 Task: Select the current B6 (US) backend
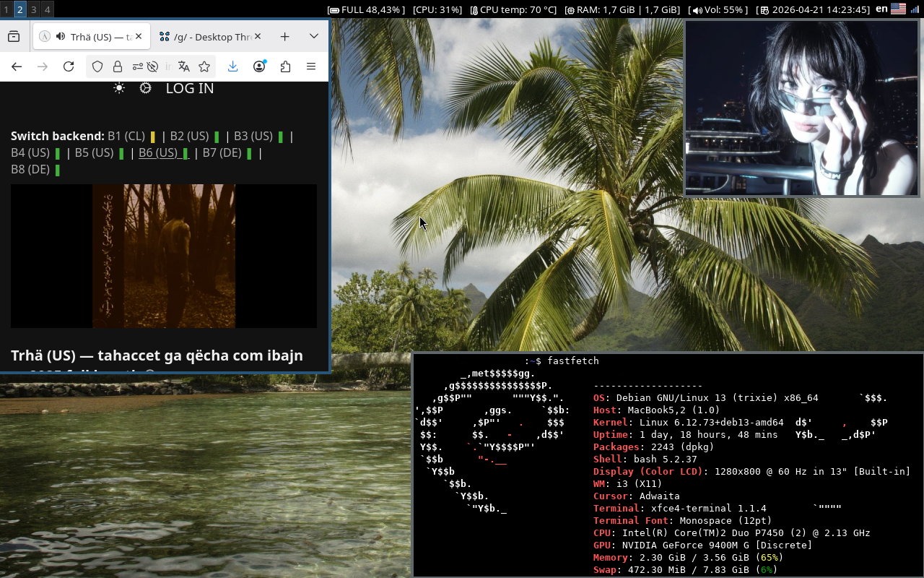pos(164,153)
